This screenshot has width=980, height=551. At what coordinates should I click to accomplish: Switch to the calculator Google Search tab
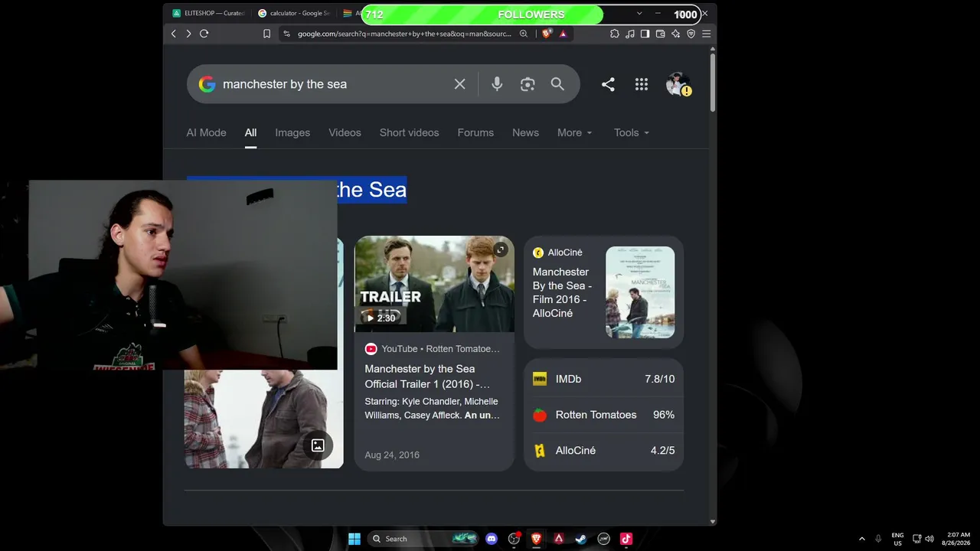pyautogui.click(x=294, y=13)
